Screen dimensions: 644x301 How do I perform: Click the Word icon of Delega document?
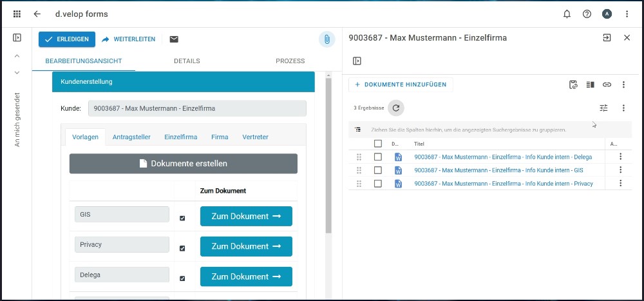[x=398, y=157]
